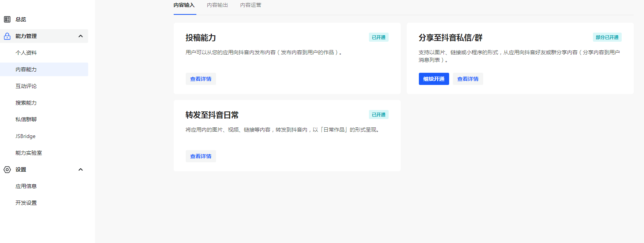Switch to the 内容运营 tab
The height and width of the screenshot is (243, 644).
click(x=251, y=5)
